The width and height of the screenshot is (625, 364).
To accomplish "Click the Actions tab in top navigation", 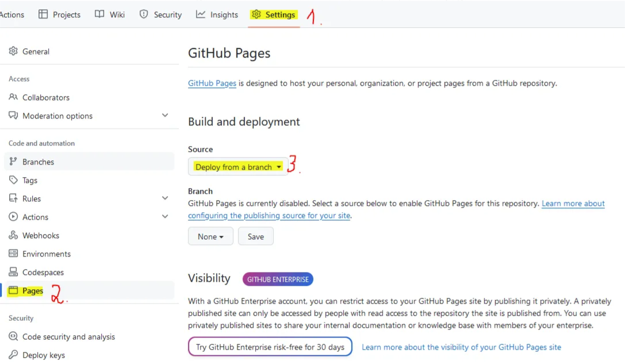I will [x=12, y=15].
